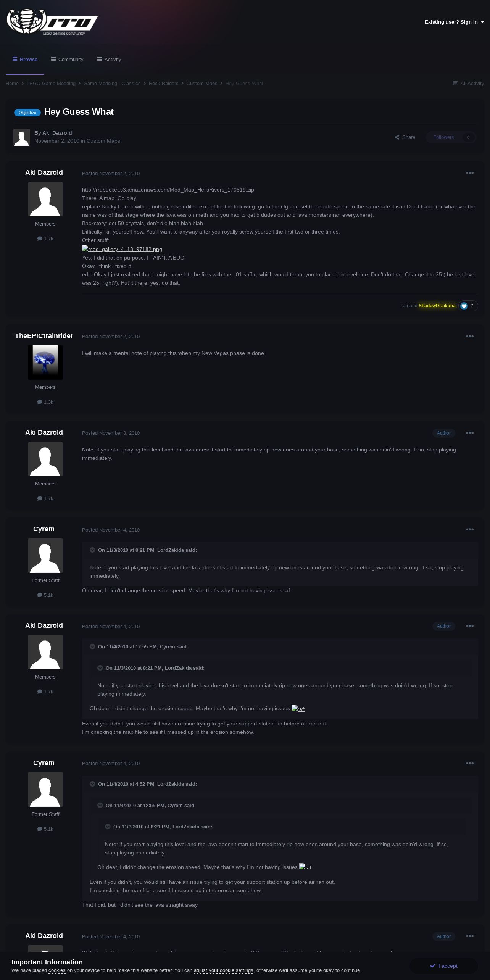
Task: Open the Browse menu tab
Action: [x=25, y=60]
